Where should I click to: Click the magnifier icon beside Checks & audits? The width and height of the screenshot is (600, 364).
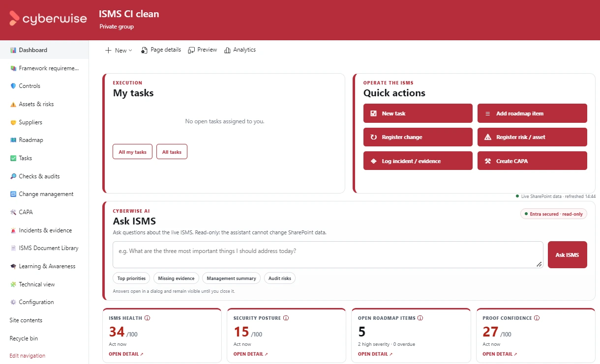[13, 176]
